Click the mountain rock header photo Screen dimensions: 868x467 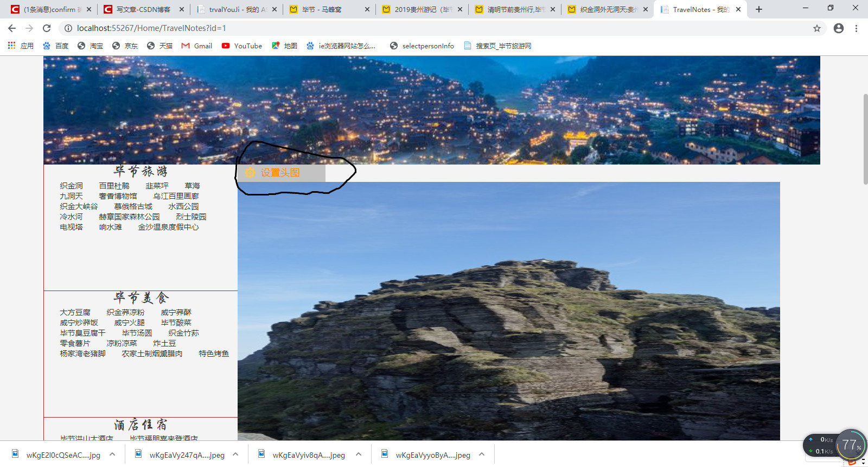point(509,311)
